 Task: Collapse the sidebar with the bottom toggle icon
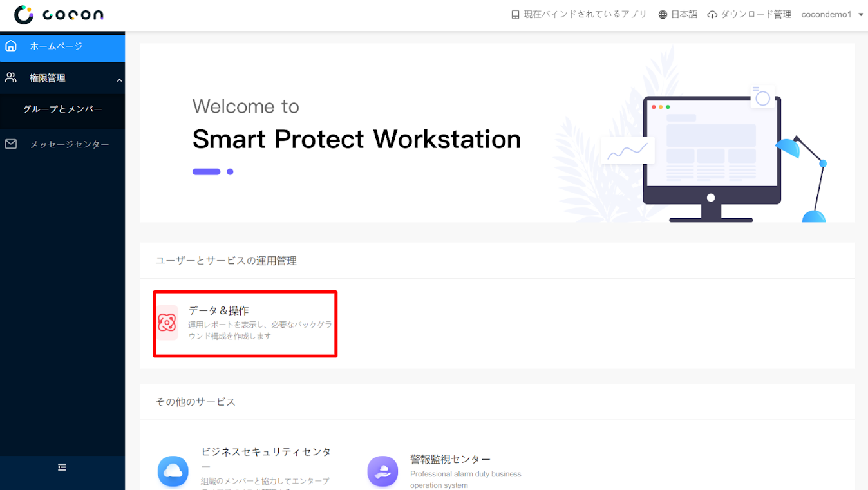62,467
